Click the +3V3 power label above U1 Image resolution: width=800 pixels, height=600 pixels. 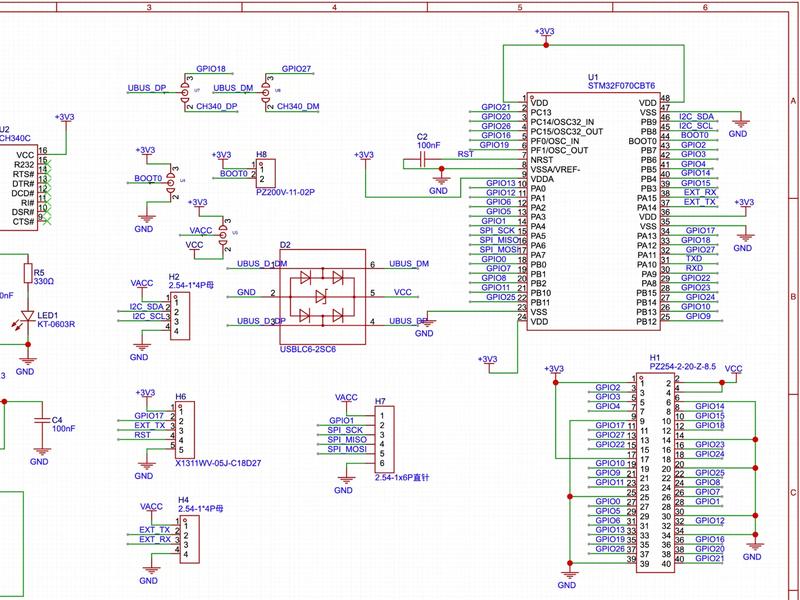pos(544,32)
